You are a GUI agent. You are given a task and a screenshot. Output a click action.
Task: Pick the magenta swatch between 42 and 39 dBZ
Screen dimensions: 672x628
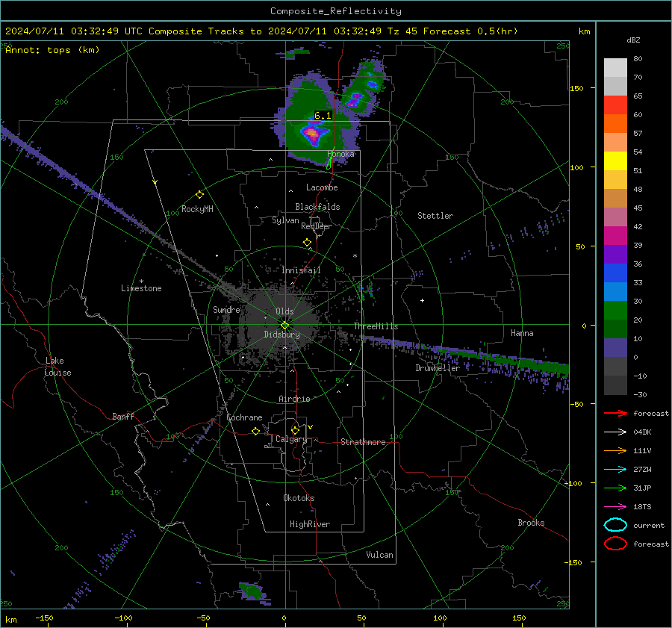(615, 236)
